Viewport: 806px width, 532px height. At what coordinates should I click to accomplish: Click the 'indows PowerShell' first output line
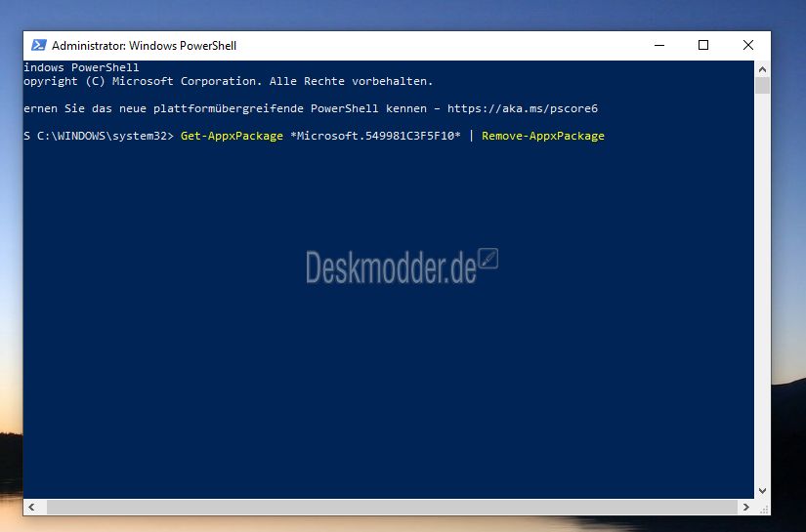tap(81, 67)
